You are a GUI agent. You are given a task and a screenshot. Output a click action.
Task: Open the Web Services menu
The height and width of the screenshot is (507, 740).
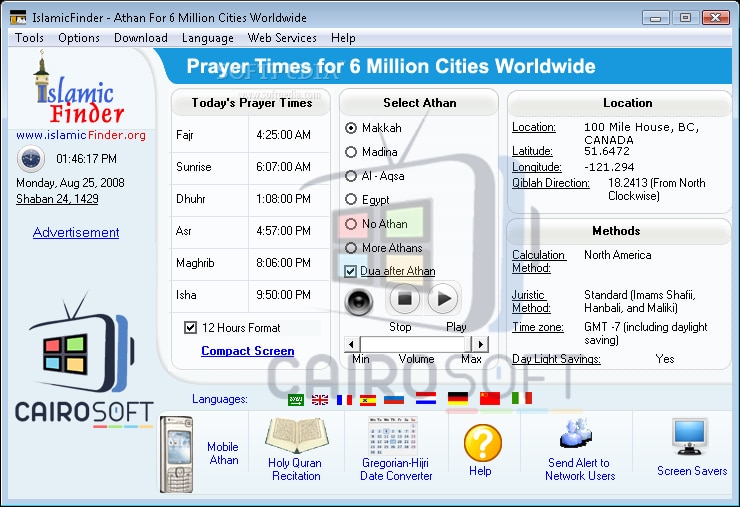[x=282, y=38]
